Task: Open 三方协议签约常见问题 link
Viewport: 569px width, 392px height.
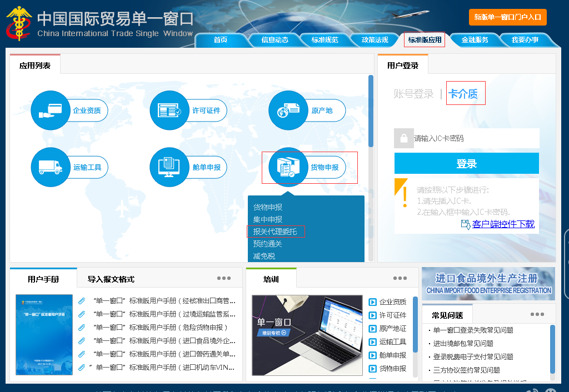Action: click(x=467, y=370)
